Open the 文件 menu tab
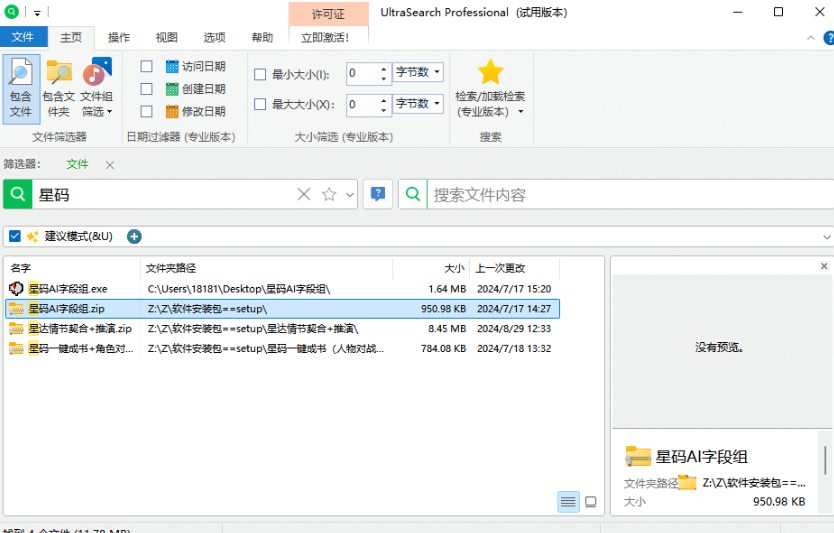Screen dimensions: 834x533 pyautogui.click(x=23, y=37)
